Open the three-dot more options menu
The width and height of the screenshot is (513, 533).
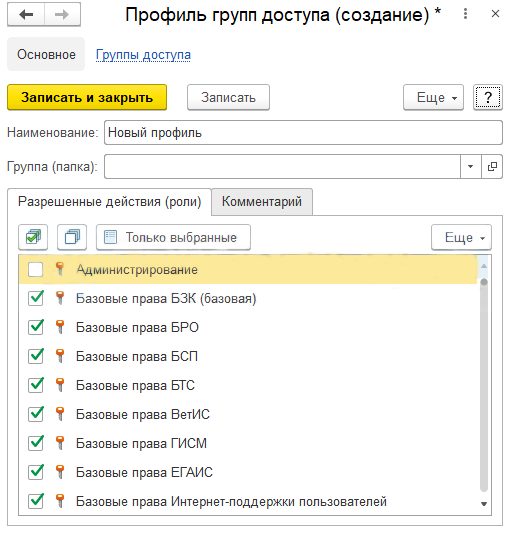coord(465,14)
